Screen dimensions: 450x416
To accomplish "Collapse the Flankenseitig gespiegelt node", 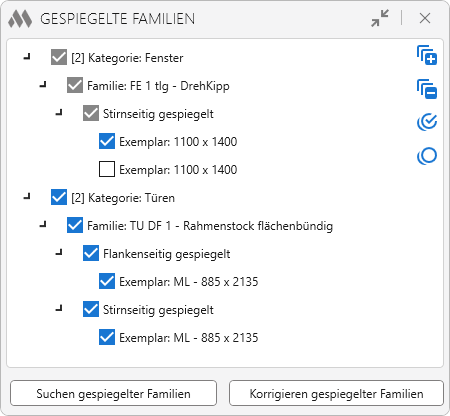I will (x=59, y=253).
